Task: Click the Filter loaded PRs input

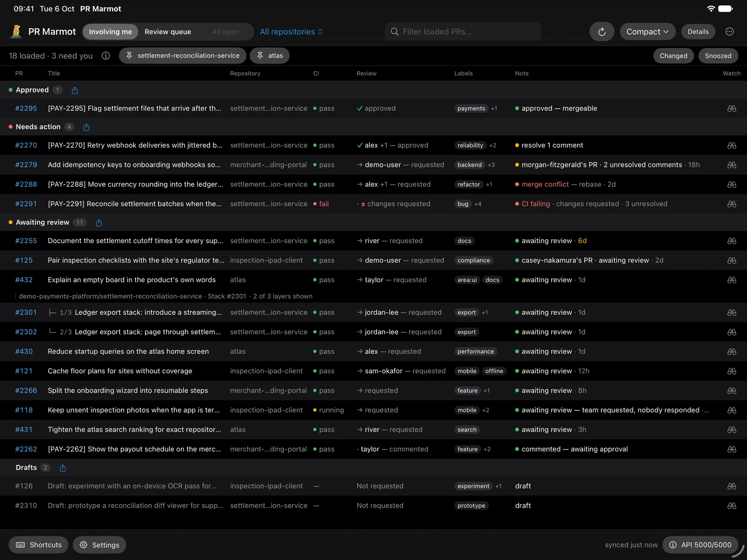Action: point(463,32)
